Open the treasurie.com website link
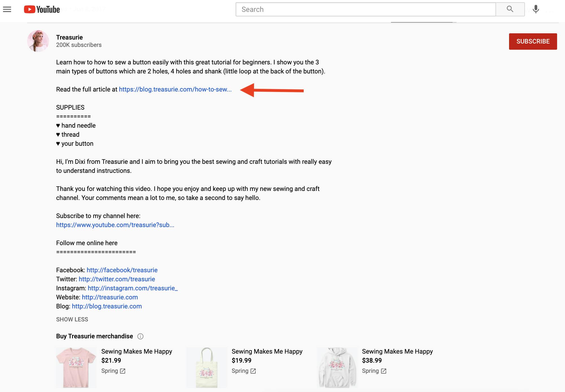Image resolution: width=565 pixels, height=392 pixels. (110, 297)
